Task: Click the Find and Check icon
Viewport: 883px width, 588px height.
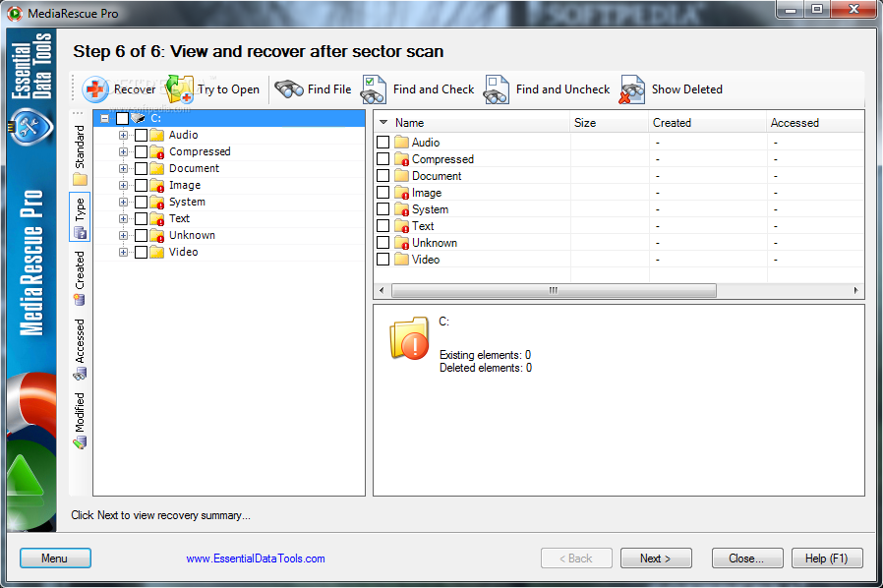Action: point(374,89)
